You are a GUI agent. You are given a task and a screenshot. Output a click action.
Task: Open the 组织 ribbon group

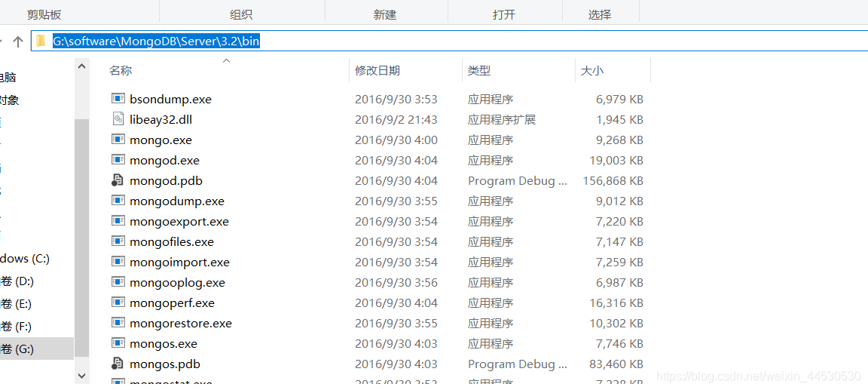point(241,15)
